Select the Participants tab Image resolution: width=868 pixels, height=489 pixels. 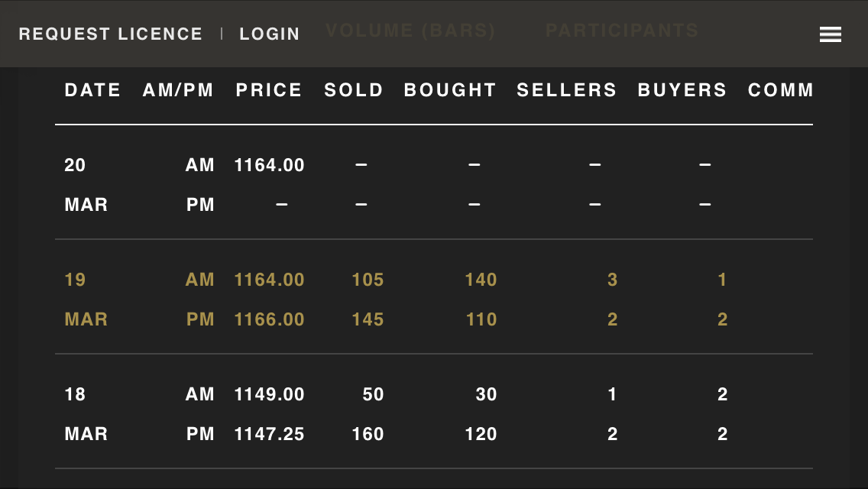coord(622,30)
